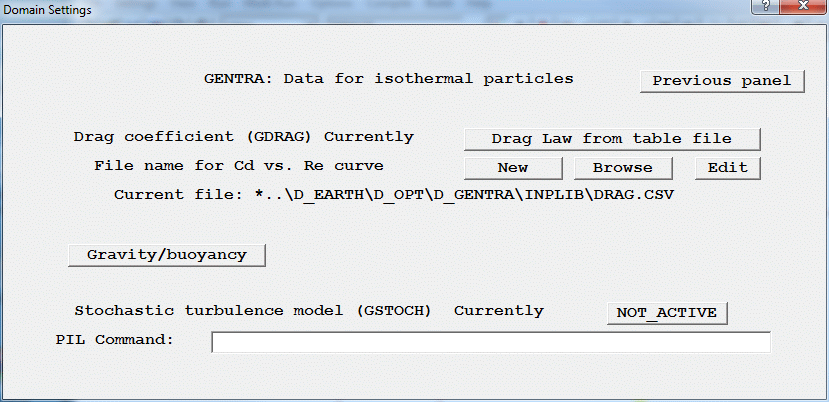Click the GENTRA isothermal particles heading

click(x=388, y=78)
